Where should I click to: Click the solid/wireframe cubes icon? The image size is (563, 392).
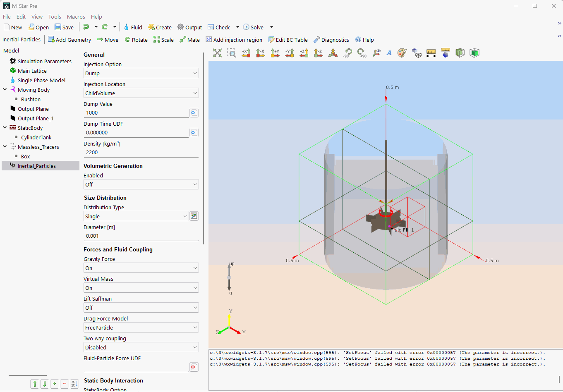coord(417,53)
